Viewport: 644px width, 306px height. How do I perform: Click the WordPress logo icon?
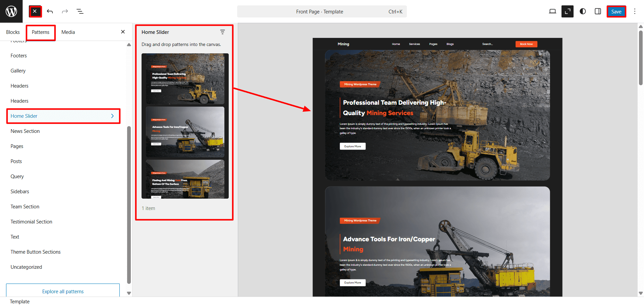point(11,11)
